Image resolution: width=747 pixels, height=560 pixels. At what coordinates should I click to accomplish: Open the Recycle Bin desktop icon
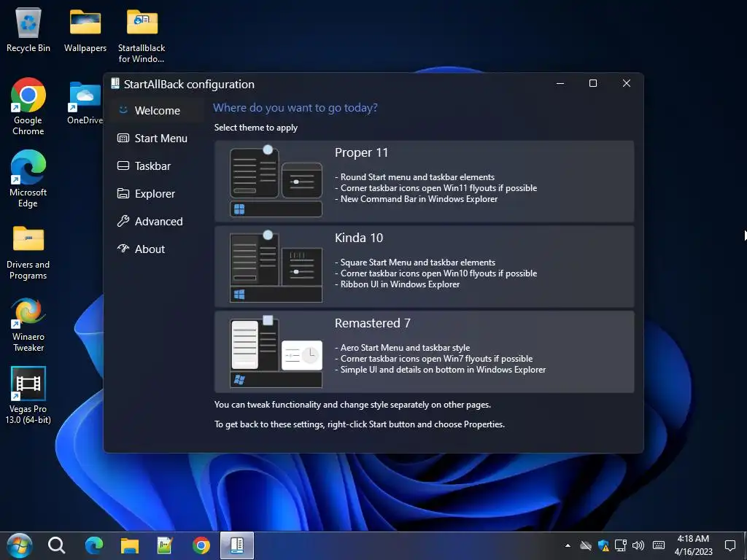pyautogui.click(x=28, y=30)
